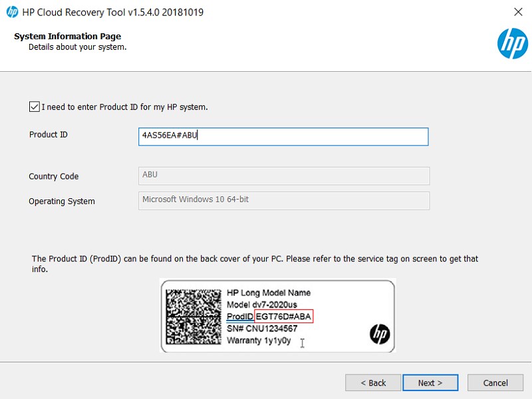Click the 'System Information Page' heading
532x399 pixels.
68,37
